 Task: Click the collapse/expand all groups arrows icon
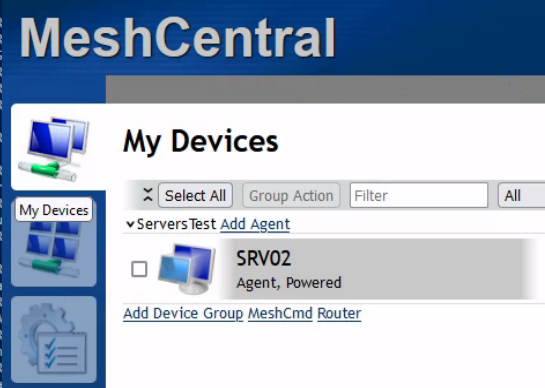[148, 195]
